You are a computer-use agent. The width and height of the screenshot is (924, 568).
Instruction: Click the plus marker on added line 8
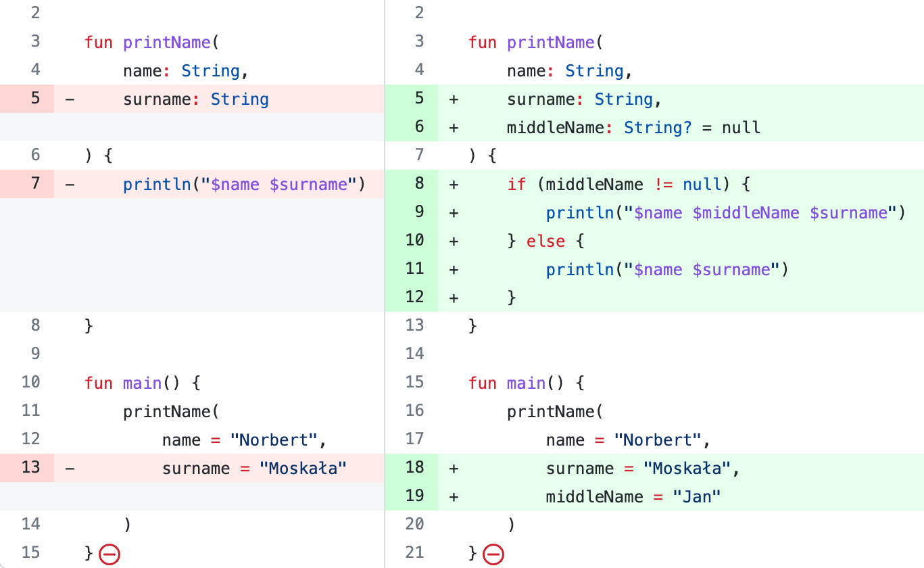coord(454,185)
